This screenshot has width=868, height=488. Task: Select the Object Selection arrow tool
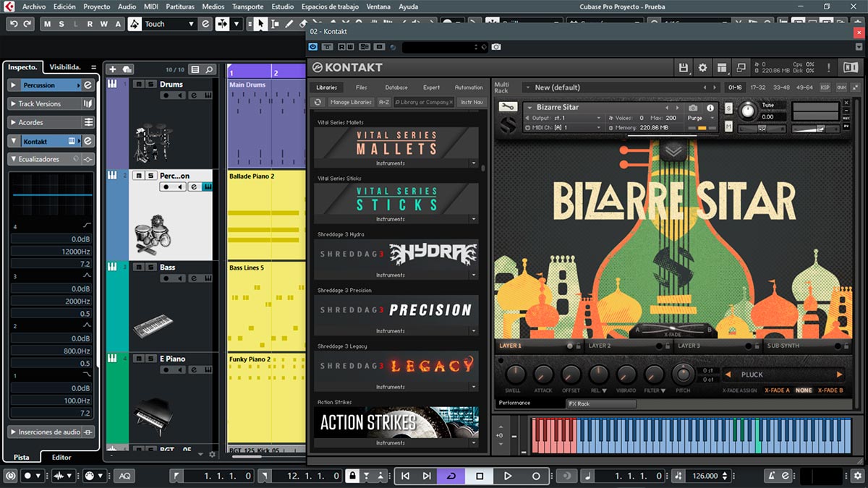point(260,24)
